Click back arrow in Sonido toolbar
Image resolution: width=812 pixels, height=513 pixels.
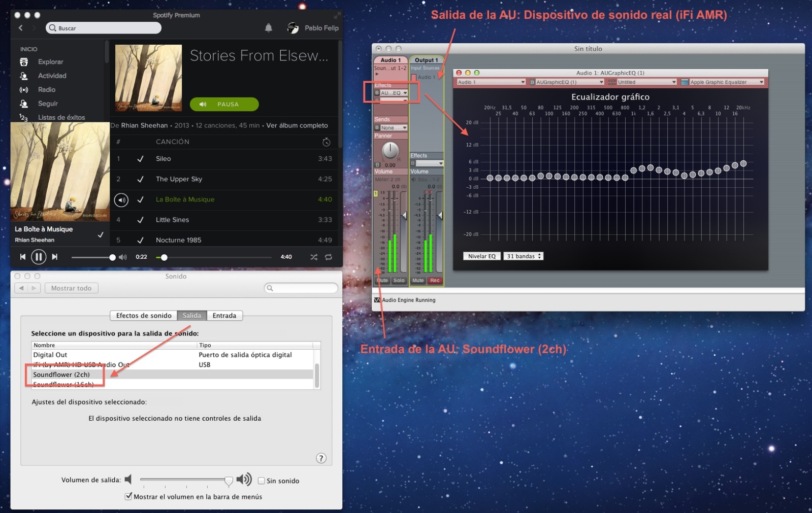click(x=21, y=288)
